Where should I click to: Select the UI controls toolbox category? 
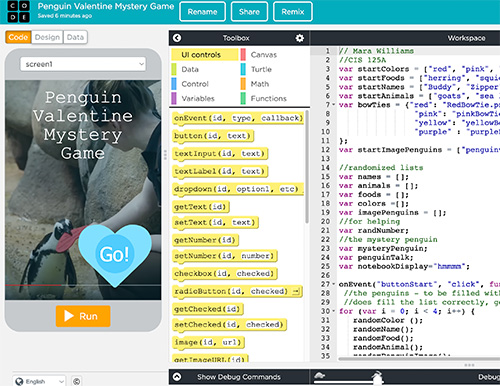coord(205,55)
